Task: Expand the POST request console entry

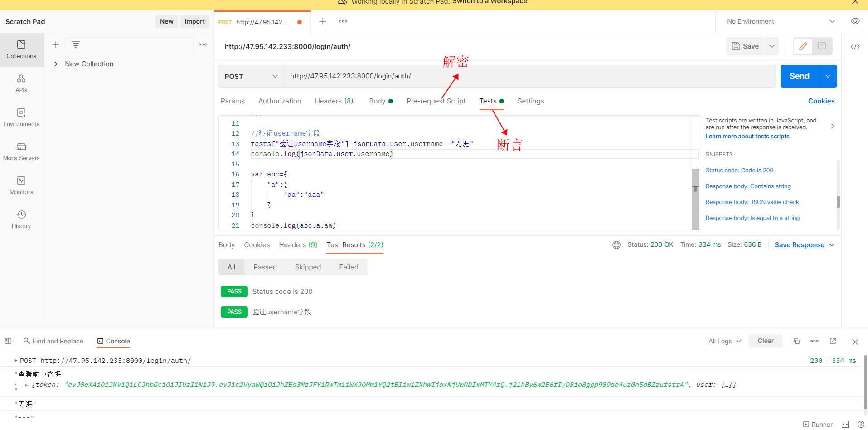Action: pyautogui.click(x=16, y=361)
